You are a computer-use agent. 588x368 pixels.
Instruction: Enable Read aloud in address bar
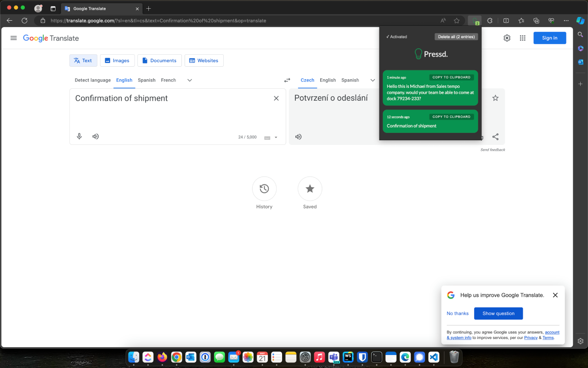443,21
